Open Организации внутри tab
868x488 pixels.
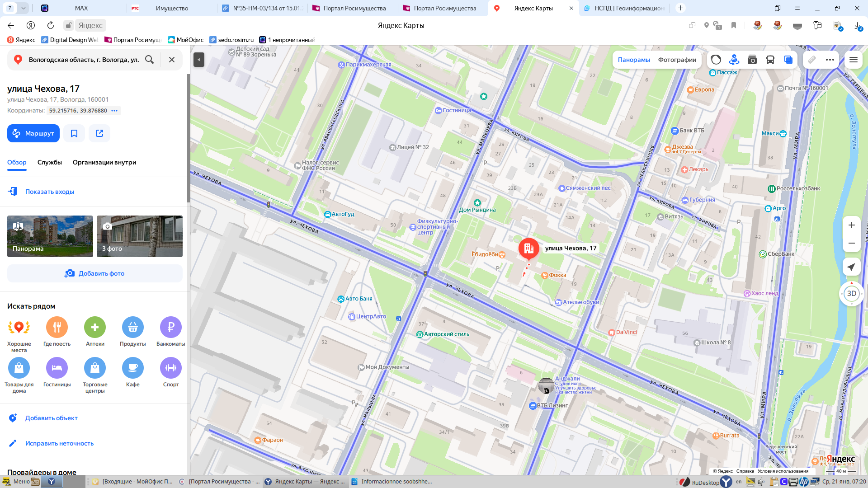point(104,162)
